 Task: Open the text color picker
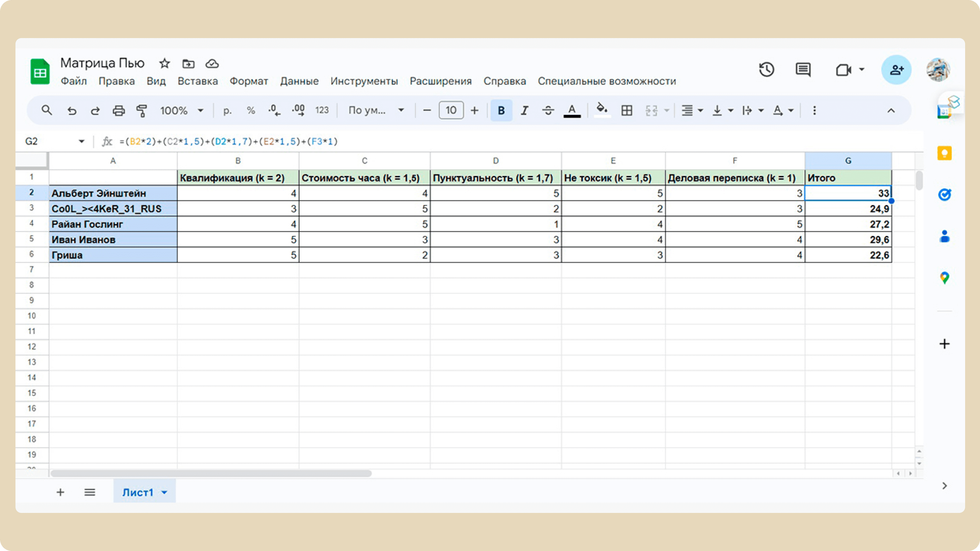pyautogui.click(x=572, y=111)
